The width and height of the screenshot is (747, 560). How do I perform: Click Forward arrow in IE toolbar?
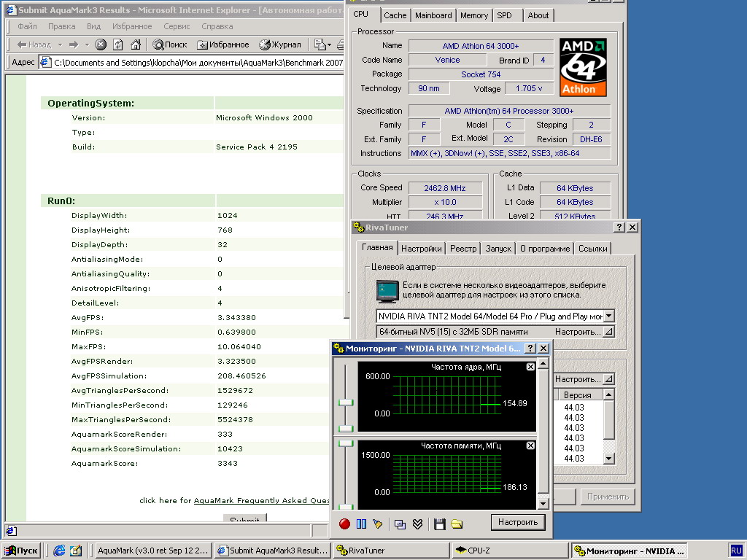click(74, 44)
